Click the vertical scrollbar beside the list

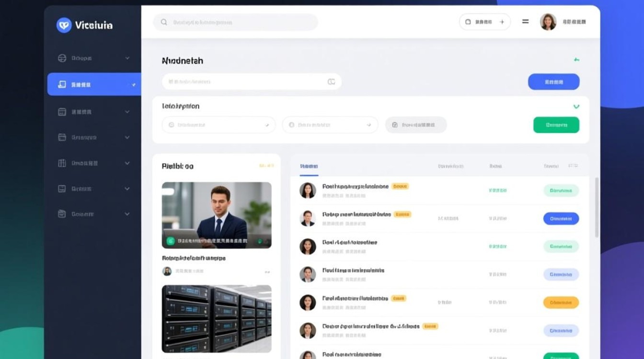(x=597, y=207)
